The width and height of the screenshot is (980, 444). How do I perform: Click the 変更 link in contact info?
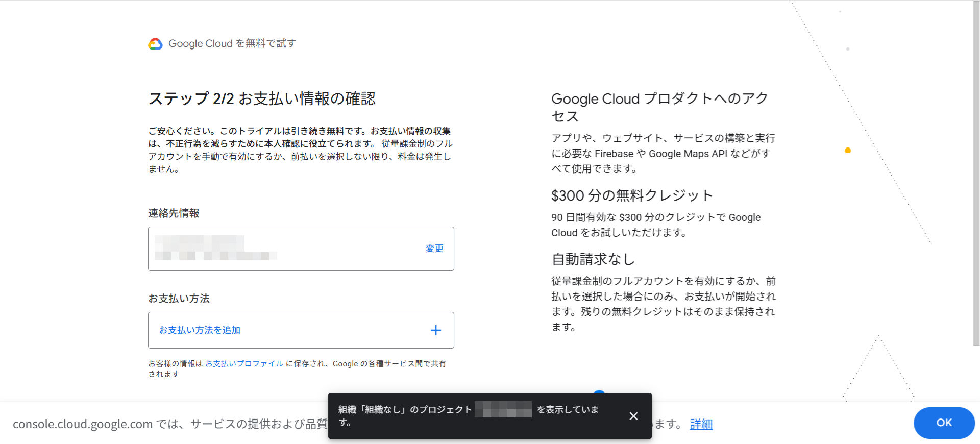[434, 249]
